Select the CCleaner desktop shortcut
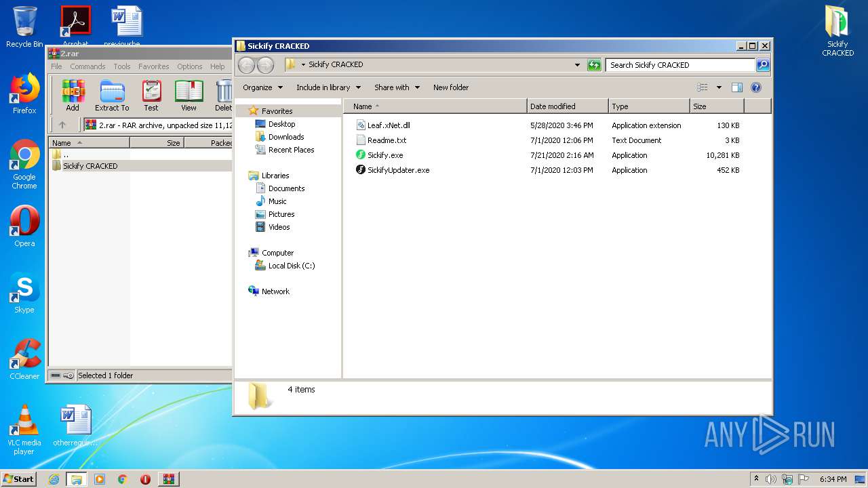 coord(24,359)
